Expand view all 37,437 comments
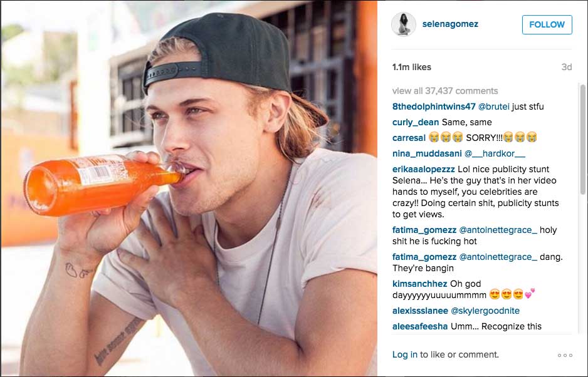This screenshot has width=588, height=377. point(444,91)
